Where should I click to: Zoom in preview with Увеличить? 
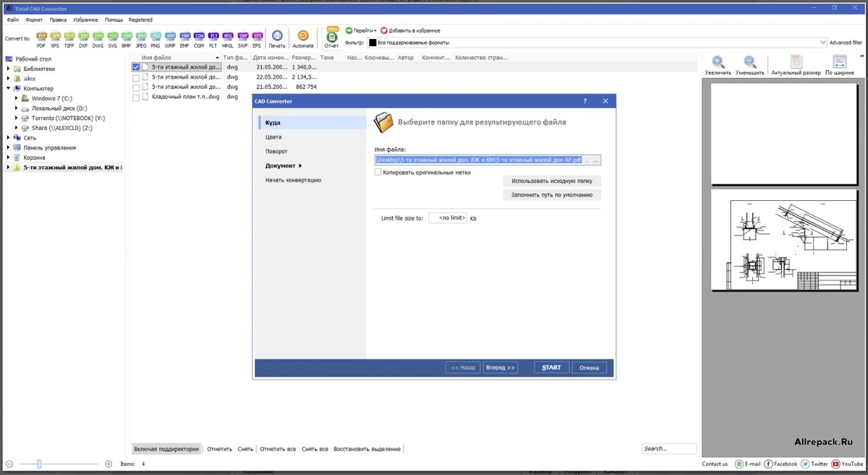click(x=718, y=65)
